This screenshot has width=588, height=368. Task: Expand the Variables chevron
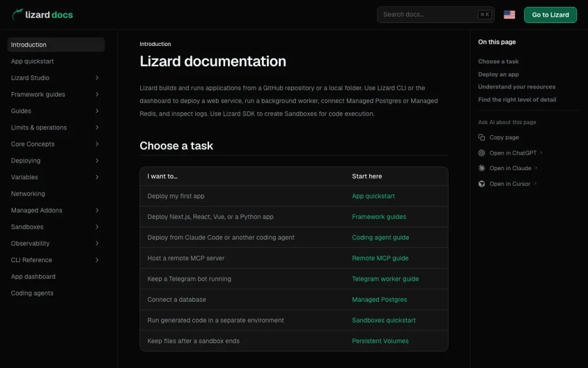96,177
